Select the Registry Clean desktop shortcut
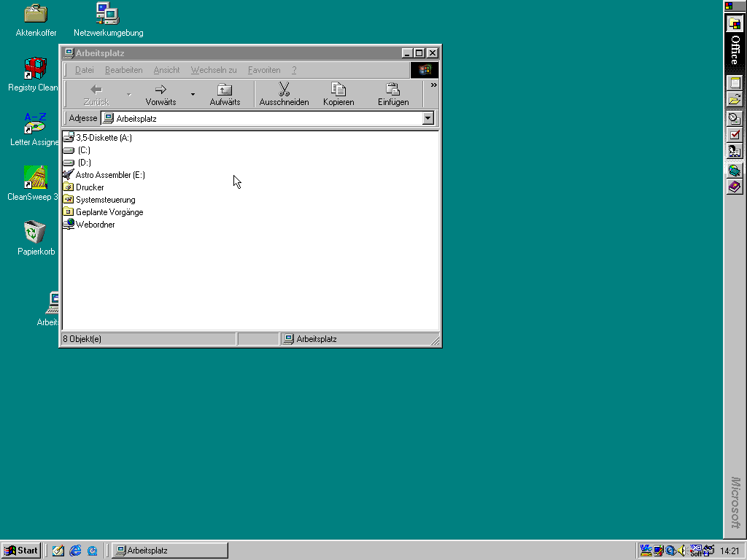The image size is (747, 560). pos(35,69)
